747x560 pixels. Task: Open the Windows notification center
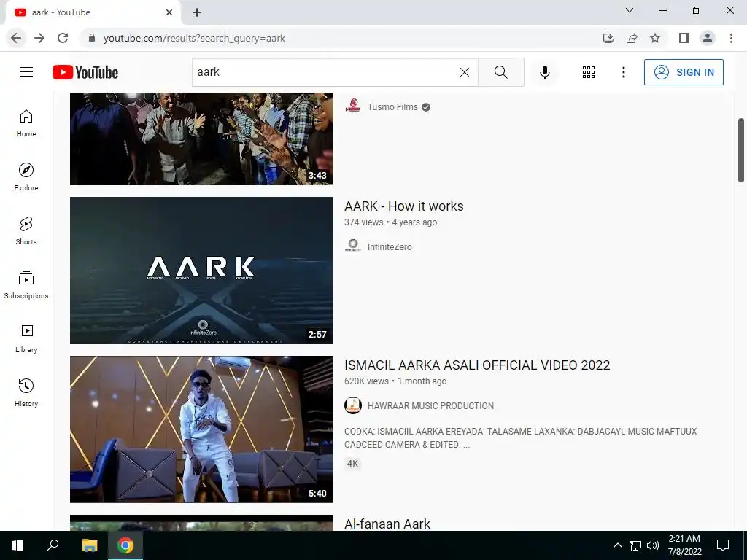[x=723, y=545]
